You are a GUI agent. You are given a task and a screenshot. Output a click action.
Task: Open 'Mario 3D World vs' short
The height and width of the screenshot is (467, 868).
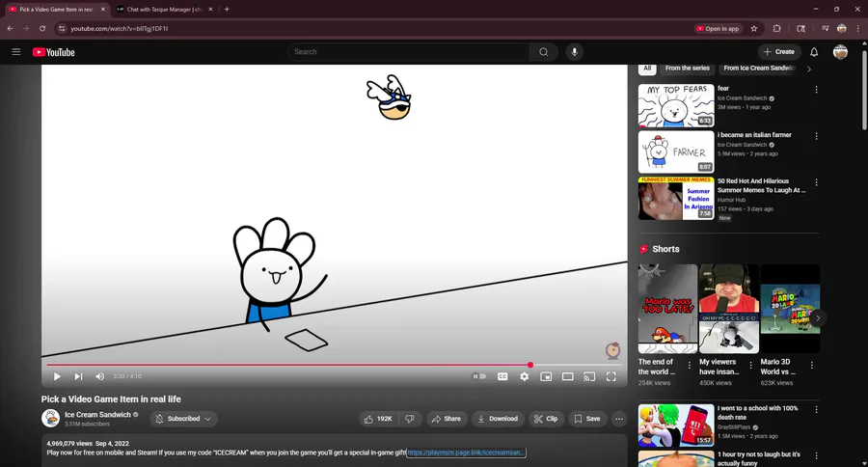790,309
